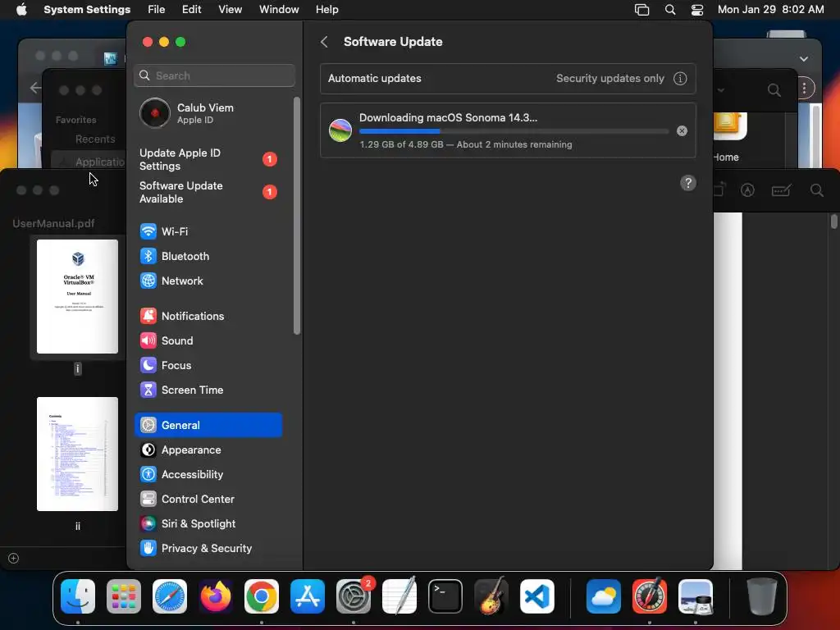Open the View menu

pyautogui.click(x=230, y=10)
